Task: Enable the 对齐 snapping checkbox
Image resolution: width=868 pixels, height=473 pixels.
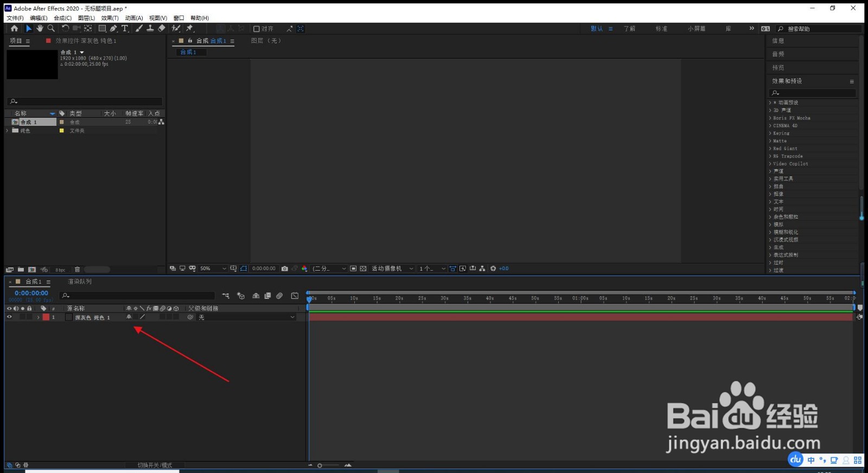Action: 257,29
